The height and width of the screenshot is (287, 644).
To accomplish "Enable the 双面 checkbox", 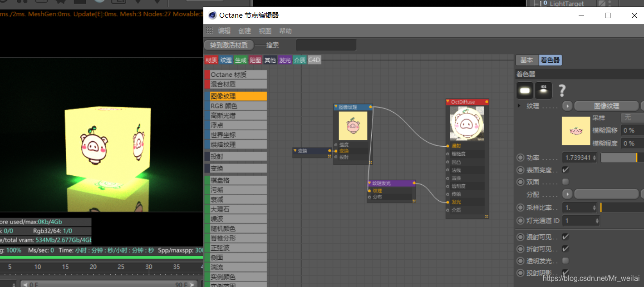I will (565, 182).
